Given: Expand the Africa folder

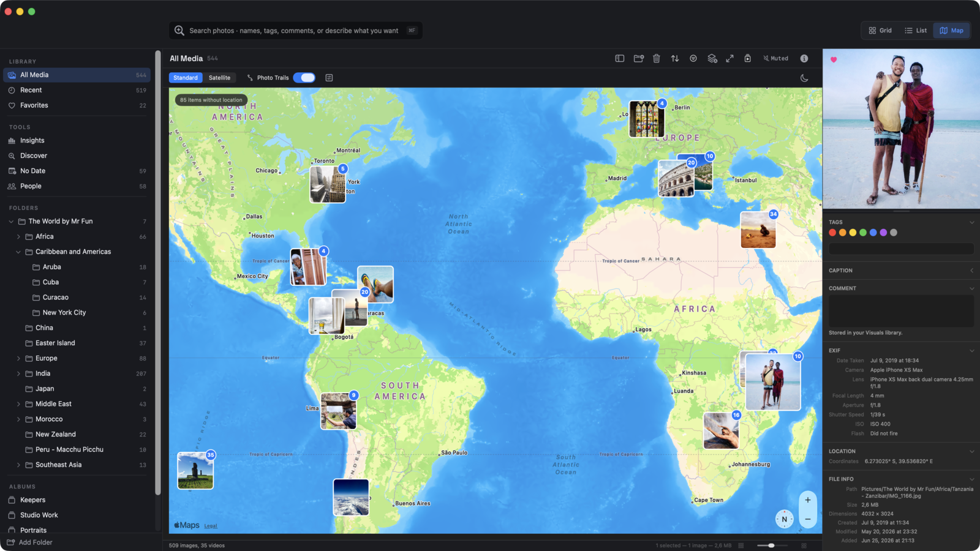Looking at the screenshot, I should coord(18,237).
